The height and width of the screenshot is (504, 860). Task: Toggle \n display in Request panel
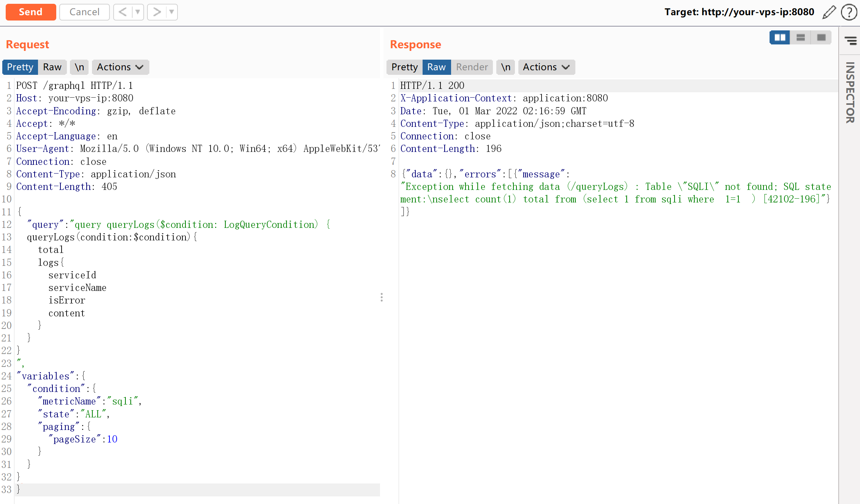click(79, 67)
